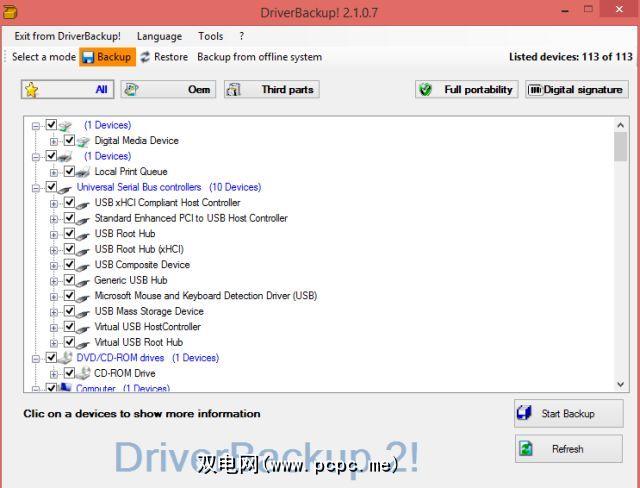Click the green shield Full portability icon
640x488 pixels.
pyautogui.click(x=425, y=89)
